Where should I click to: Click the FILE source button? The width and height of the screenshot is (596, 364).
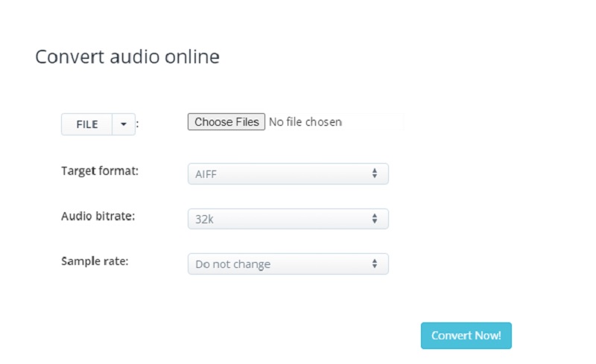pos(87,124)
